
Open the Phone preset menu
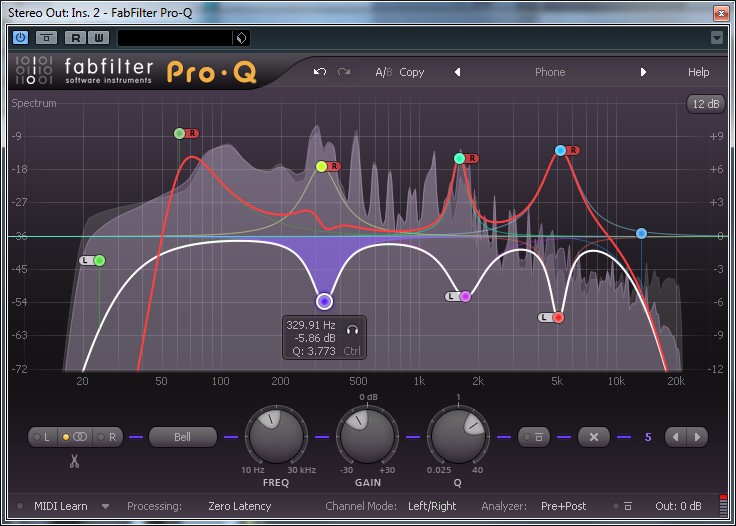[x=550, y=72]
